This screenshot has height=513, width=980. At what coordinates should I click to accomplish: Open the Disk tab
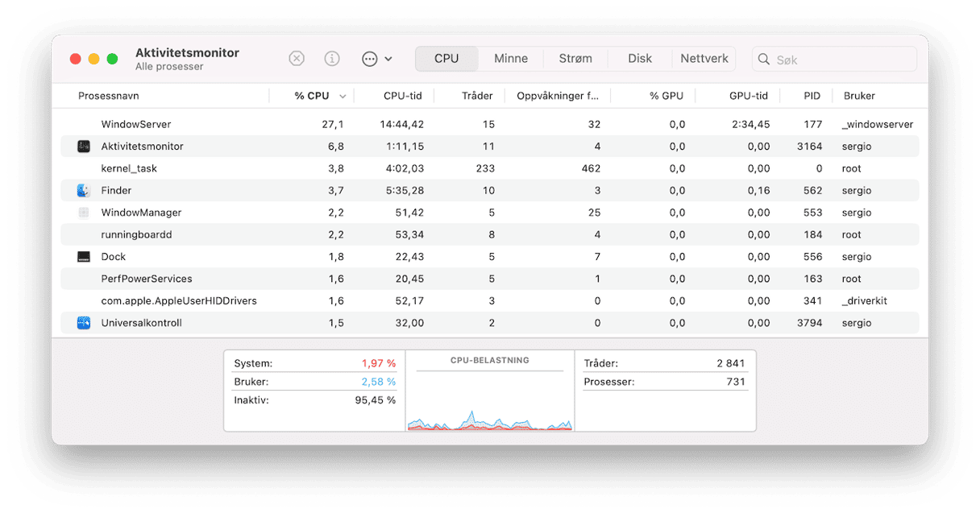tap(640, 59)
